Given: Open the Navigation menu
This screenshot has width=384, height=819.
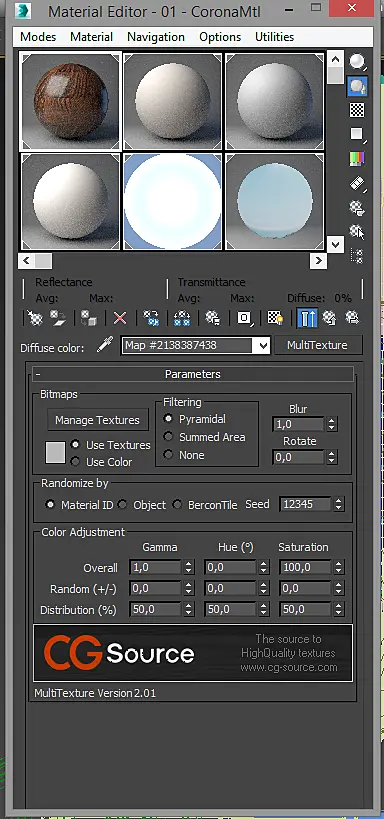Looking at the screenshot, I should [156, 37].
